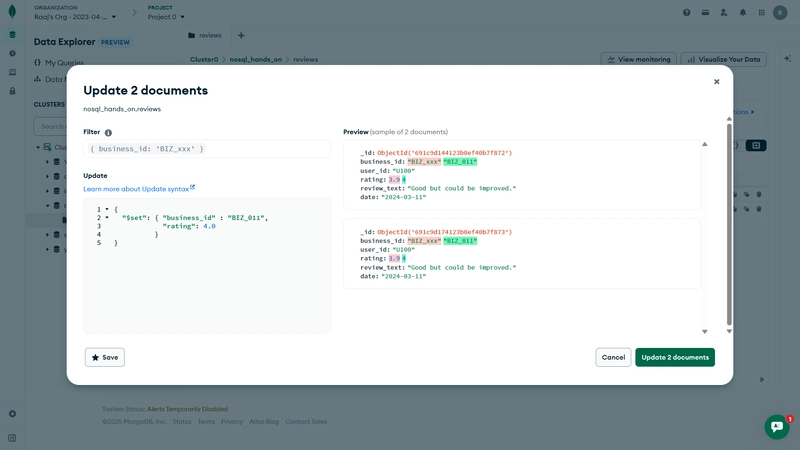Click the View monitoring button
Viewport: 800px width, 450px height.
coord(639,59)
